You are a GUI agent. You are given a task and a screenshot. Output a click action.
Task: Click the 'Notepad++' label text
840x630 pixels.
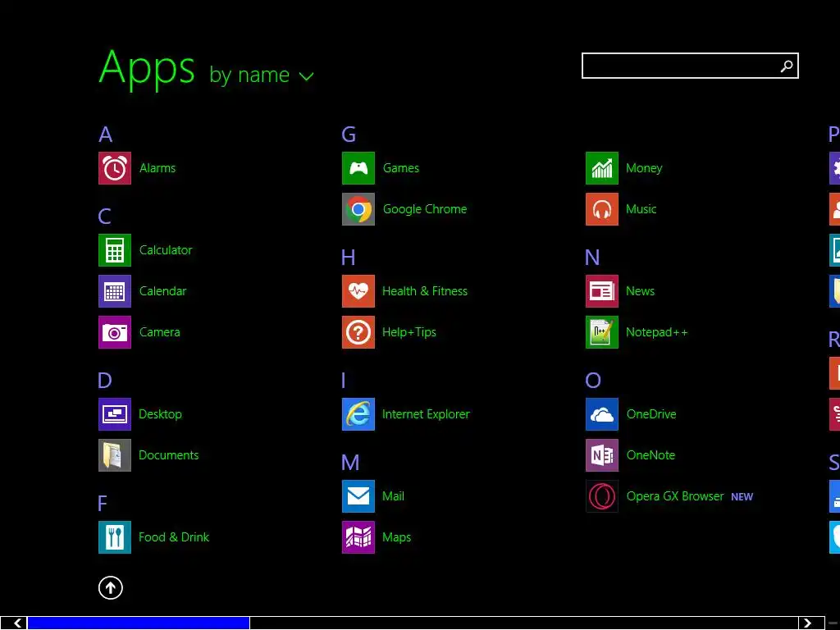click(x=657, y=332)
